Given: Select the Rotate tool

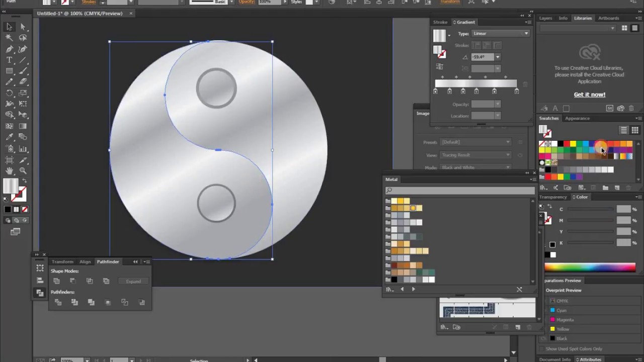Looking at the screenshot, I should point(9,93).
